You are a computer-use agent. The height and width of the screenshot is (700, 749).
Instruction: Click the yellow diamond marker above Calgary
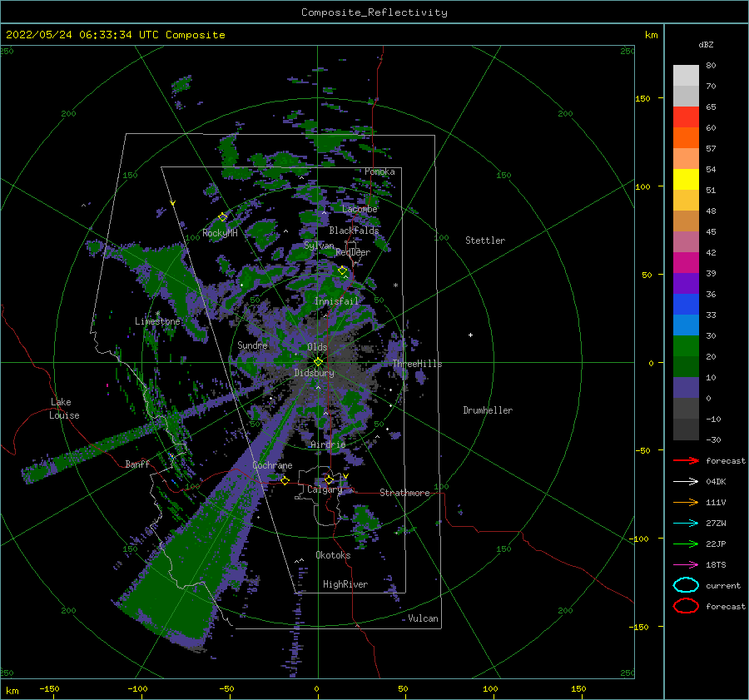(329, 479)
